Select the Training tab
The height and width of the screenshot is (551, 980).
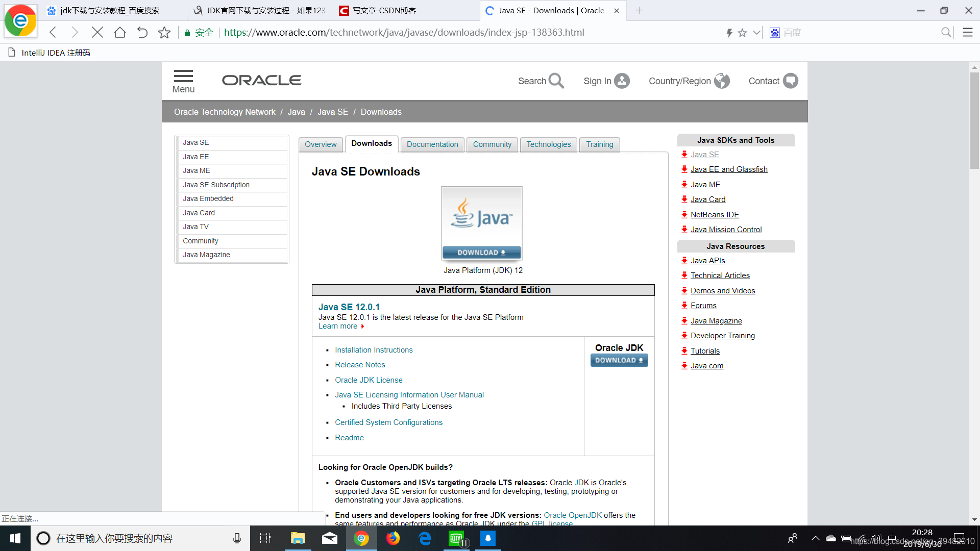[x=600, y=144]
